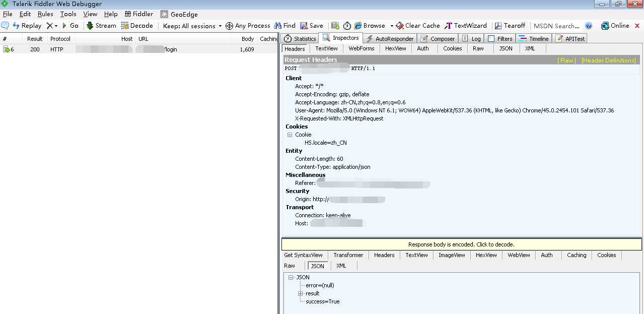Select request HexView inspector tab

click(395, 48)
